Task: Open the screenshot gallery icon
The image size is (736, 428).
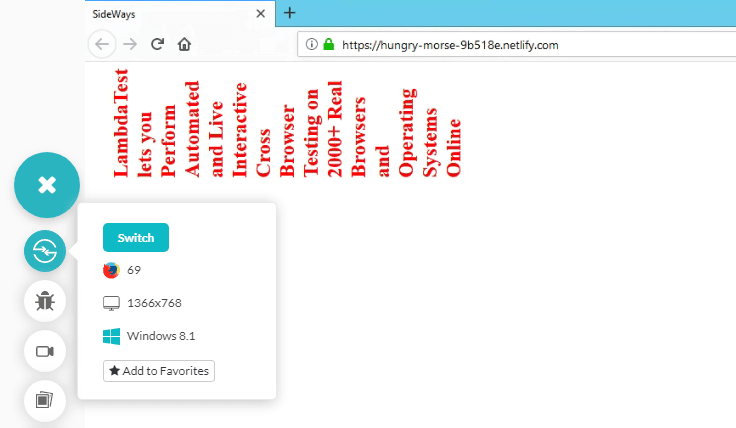Action: (x=45, y=401)
